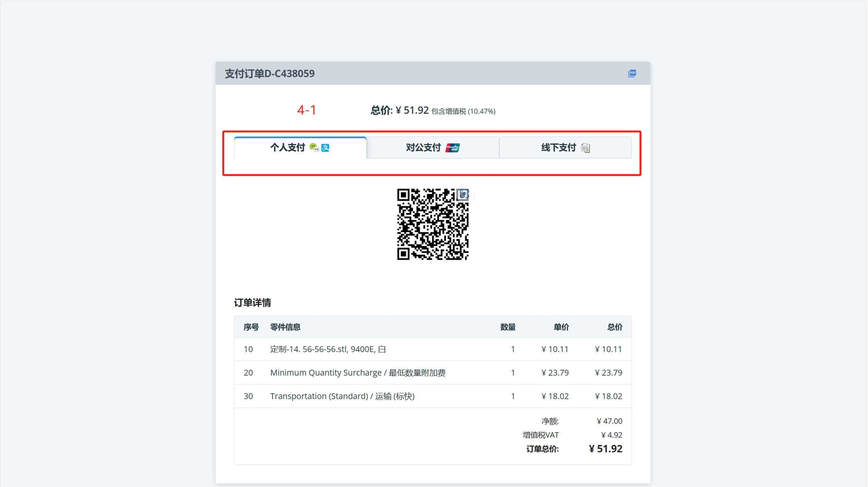Select Transportation (Standard) row text
The image size is (868, 487).
pos(342,396)
